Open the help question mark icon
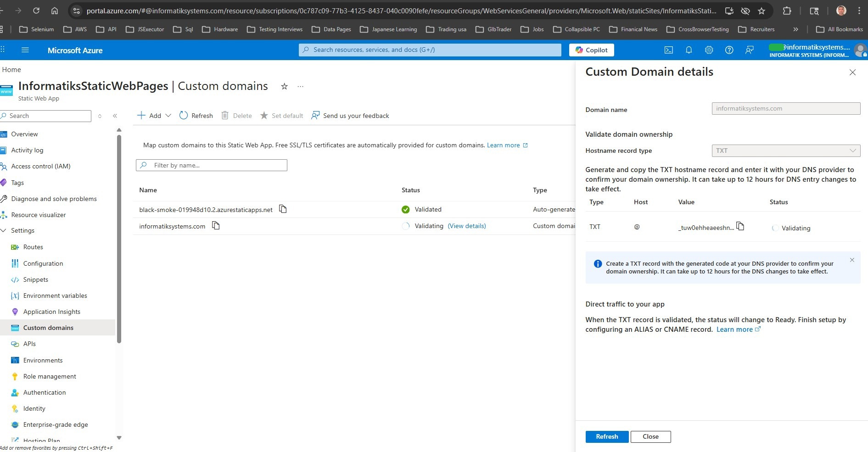The height and width of the screenshot is (452, 868). (x=729, y=50)
